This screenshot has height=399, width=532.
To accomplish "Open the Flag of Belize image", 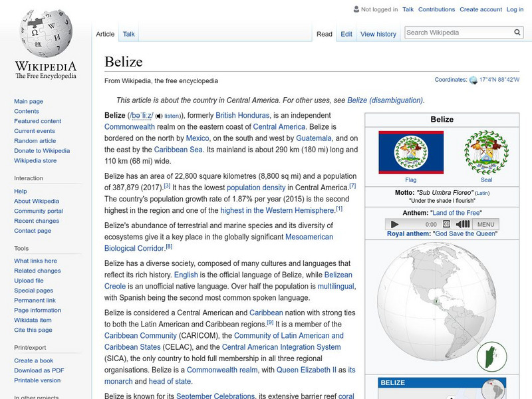I will (410, 152).
